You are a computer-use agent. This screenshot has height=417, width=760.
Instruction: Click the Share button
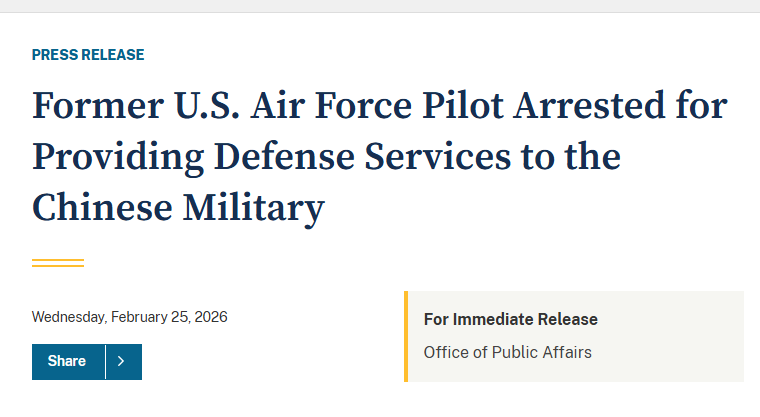pos(67,361)
